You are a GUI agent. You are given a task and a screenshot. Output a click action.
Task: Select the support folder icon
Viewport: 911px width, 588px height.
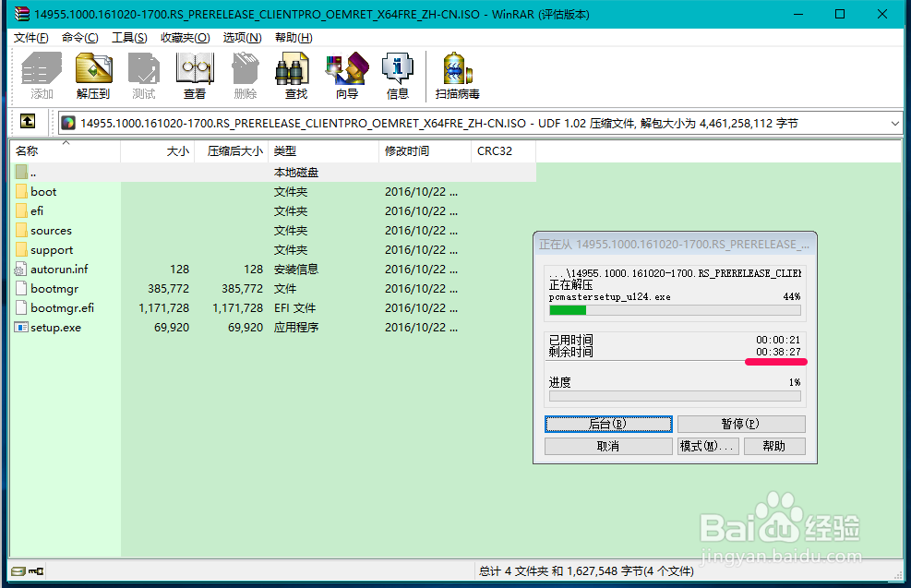(21, 249)
